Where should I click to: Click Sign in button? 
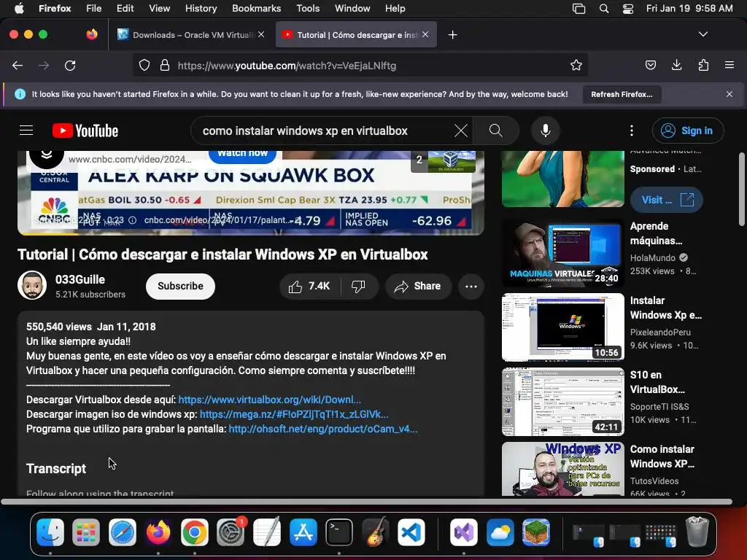coord(688,131)
